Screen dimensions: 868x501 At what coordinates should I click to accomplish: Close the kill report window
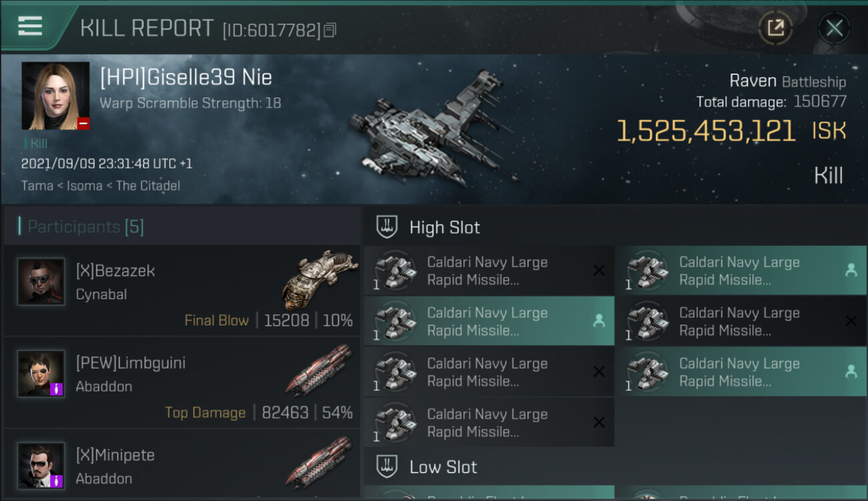point(834,28)
